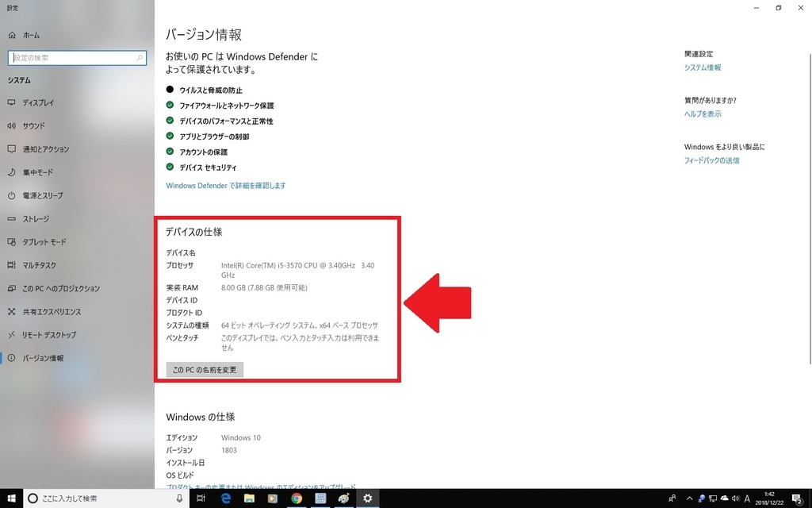812x508 pixels.
Task: Click the volume speaker tray icon
Action: coord(735,498)
